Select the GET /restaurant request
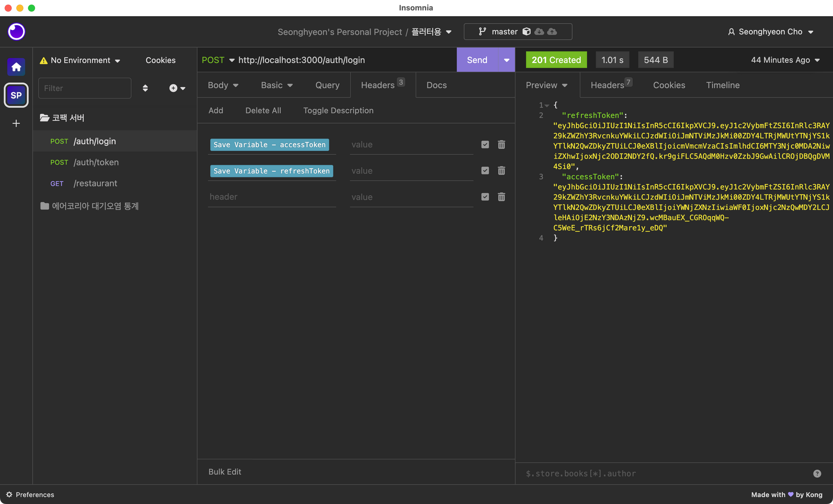The image size is (833, 504). [x=95, y=183]
